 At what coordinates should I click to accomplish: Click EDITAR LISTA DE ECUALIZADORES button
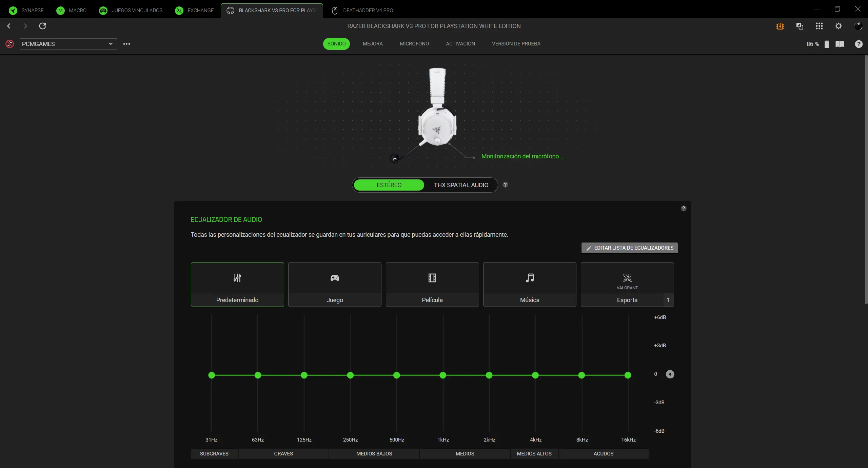click(630, 248)
